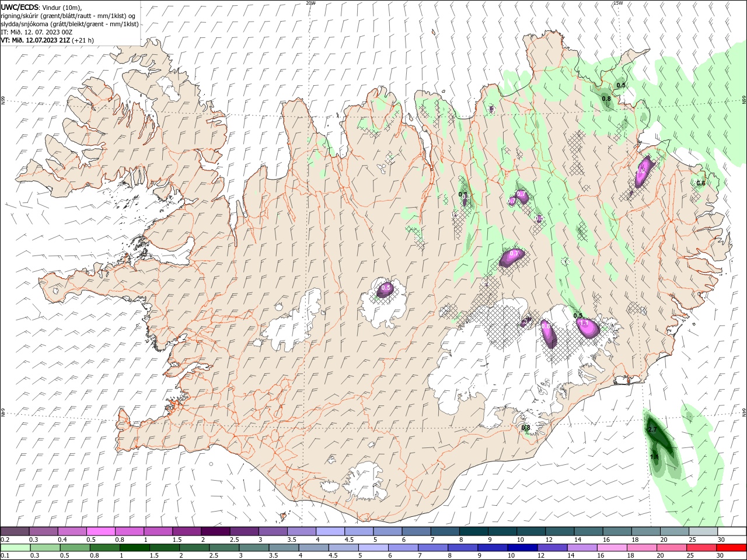Click the '0.8' value on the south coast glacier

pyautogui.click(x=526, y=428)
